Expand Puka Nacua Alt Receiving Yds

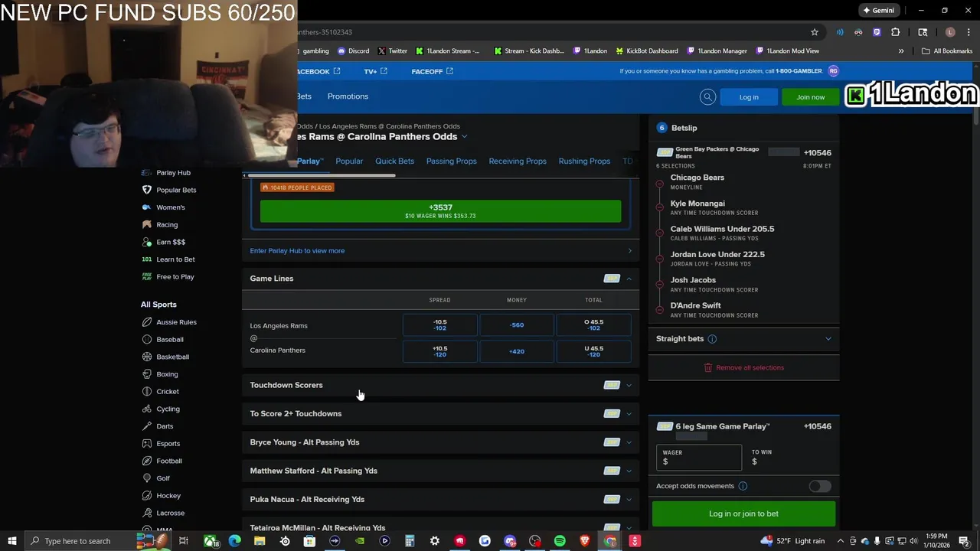629,500
